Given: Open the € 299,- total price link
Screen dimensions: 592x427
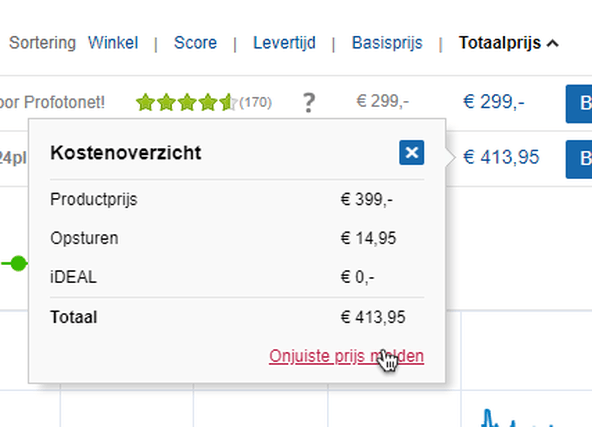Looking at the screenshot, I should (494, 102).
